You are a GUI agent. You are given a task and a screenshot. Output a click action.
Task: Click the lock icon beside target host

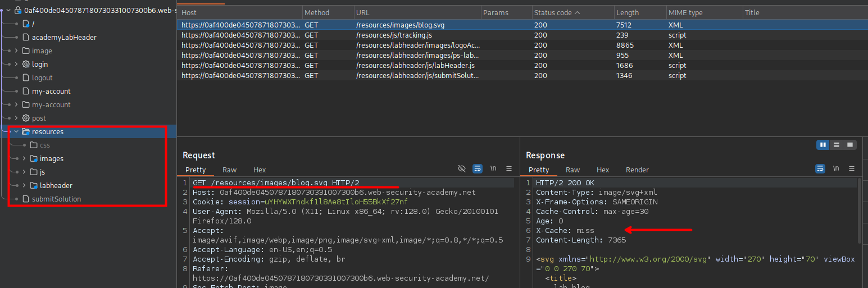pos(17,10)
